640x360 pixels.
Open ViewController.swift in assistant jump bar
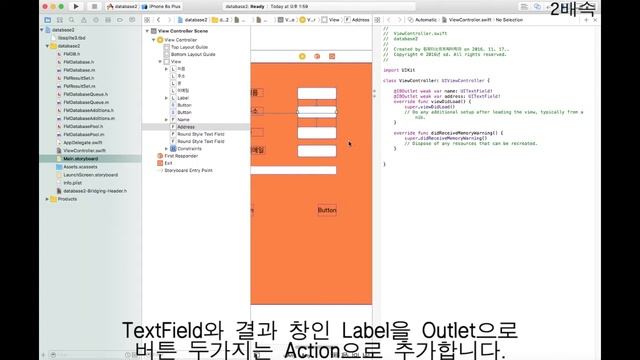467,20
